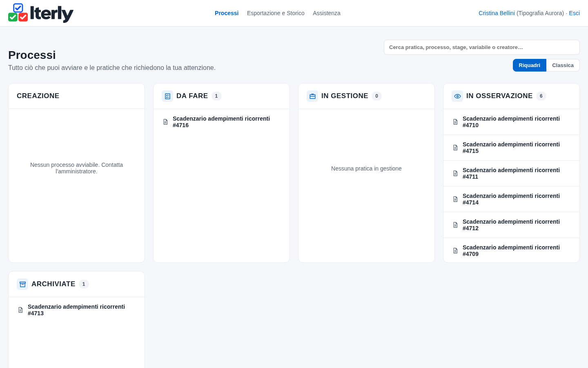Click document icon beside #4709

(x=455, y=251)
